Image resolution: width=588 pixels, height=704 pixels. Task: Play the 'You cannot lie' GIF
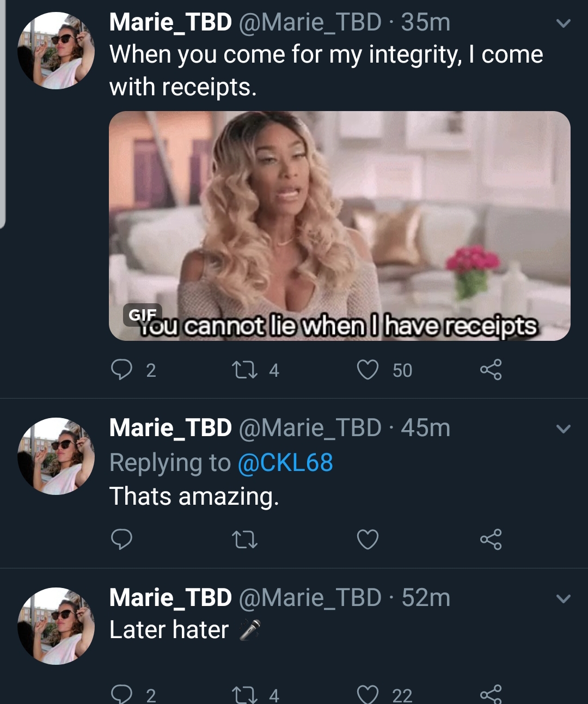(x=340, y=226)
